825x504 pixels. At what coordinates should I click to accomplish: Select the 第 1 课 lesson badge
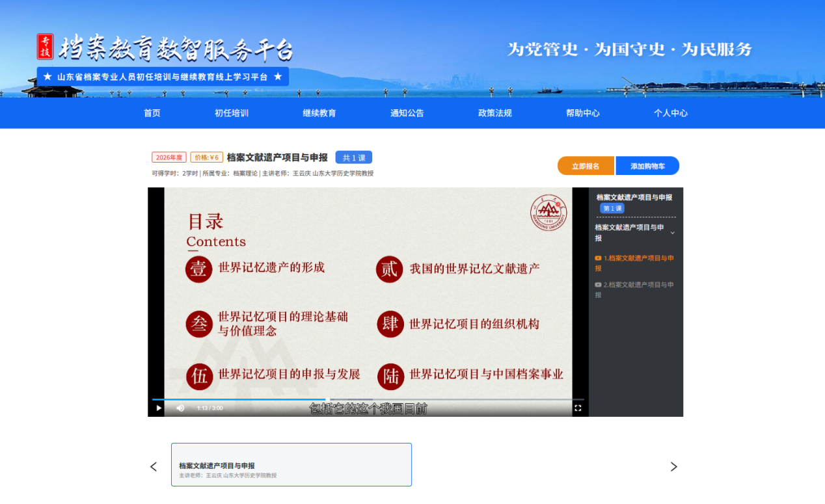612,208
